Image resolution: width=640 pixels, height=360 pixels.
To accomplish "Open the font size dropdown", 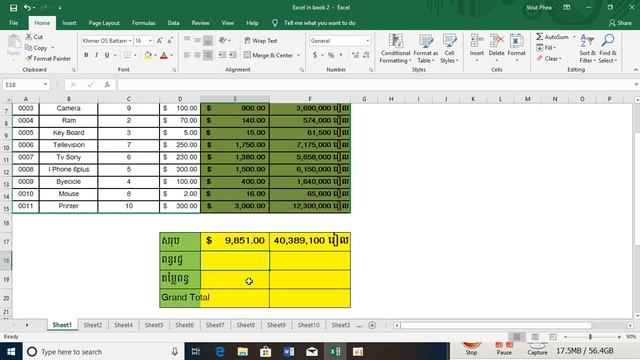I will point(150,41).
